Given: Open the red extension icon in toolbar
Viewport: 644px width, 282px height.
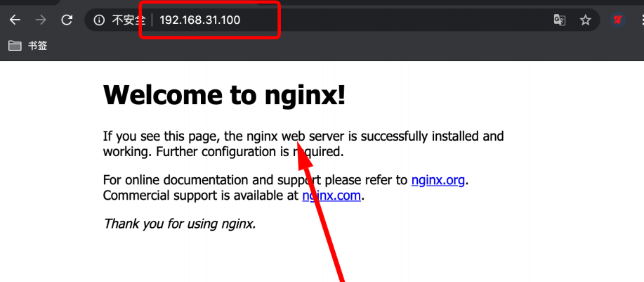Looking at the screenshot, I should (618, 20).
